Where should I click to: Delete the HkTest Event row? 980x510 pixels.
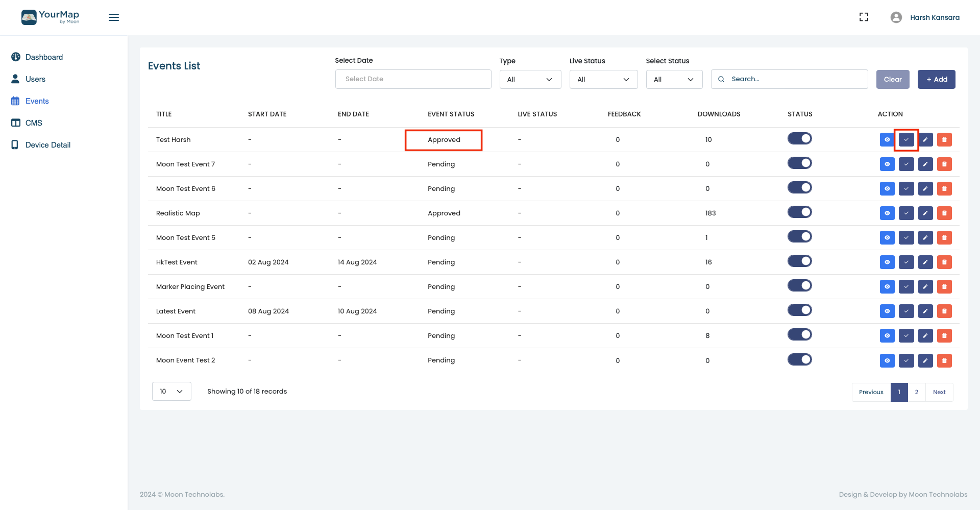944,262
